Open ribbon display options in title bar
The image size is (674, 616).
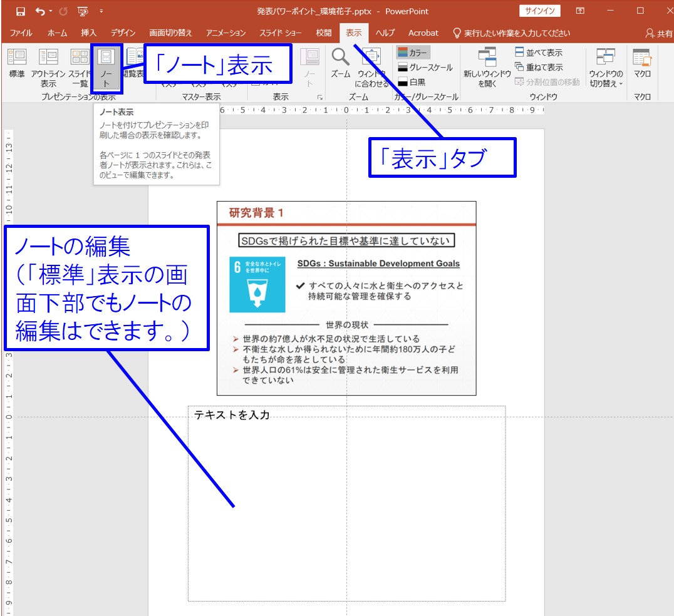(581, 11)
